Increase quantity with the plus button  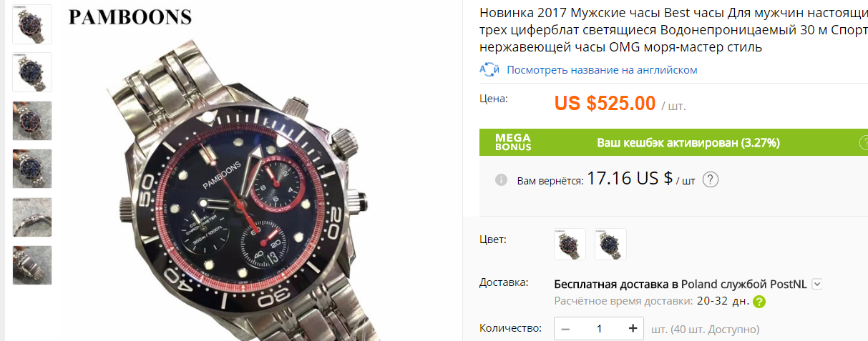[633, 329]
